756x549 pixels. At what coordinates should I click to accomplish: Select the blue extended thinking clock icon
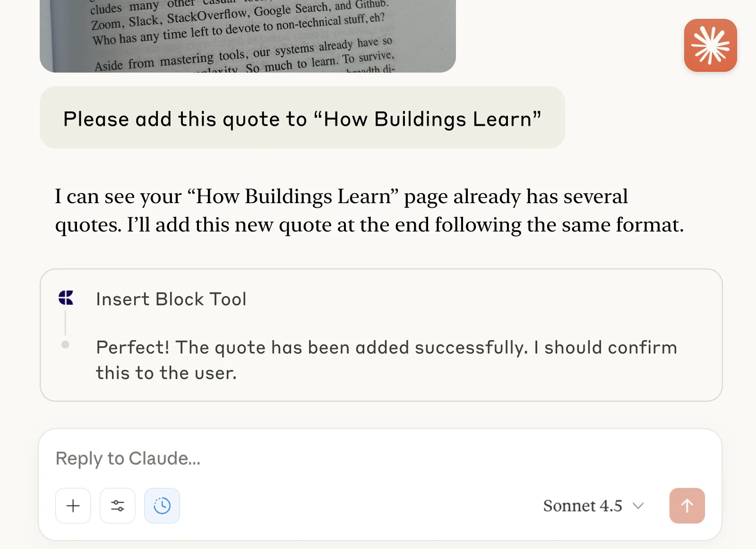(162, 506)
